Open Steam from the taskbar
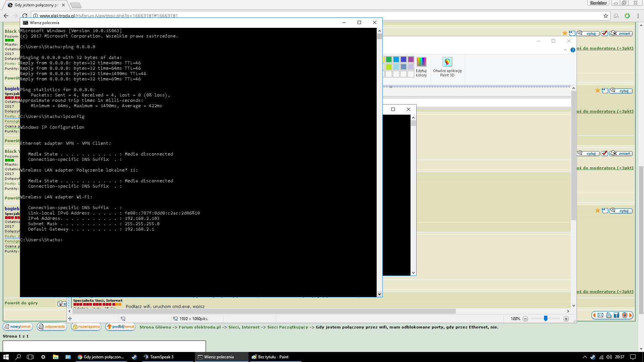The height and width of the screenshot is (362, 644). tap(134, 357)
